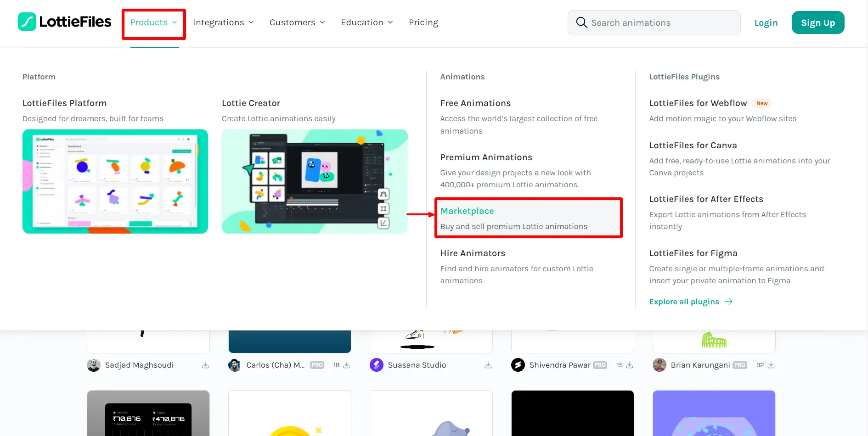Click the Sign Up button

coord(818,22)
